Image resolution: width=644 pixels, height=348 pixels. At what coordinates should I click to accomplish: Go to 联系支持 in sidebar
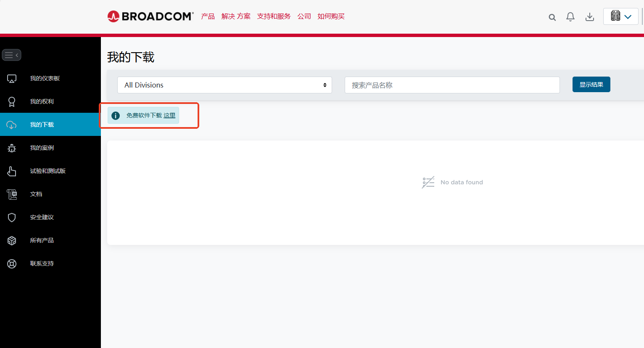pyautogui.click(x=42, y=264)
